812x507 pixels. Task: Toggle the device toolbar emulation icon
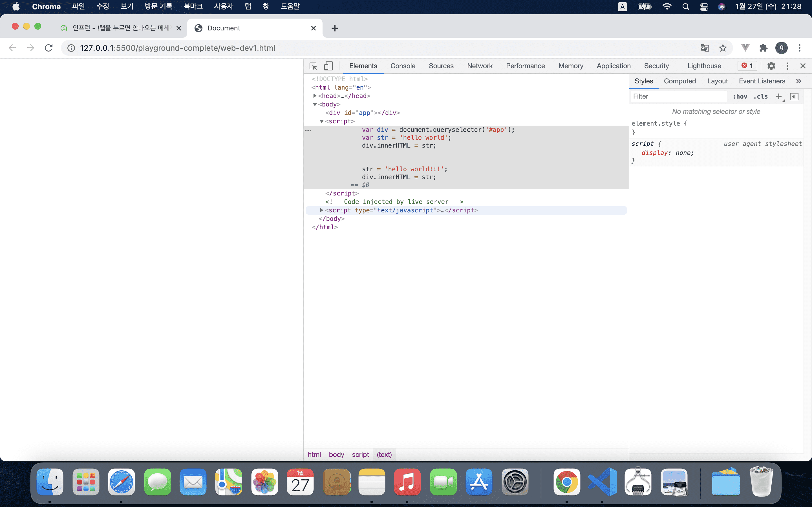pyautogui.click(x=328, y=66)
